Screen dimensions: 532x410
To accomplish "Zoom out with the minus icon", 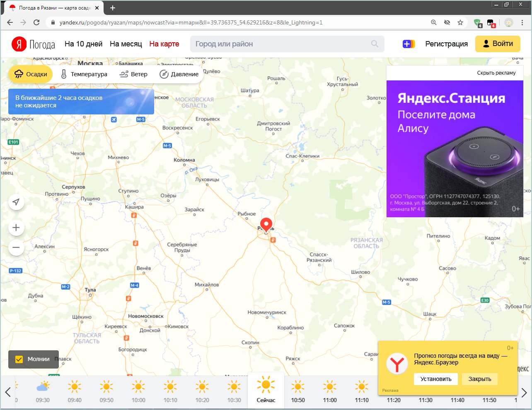I will [16, 247].
